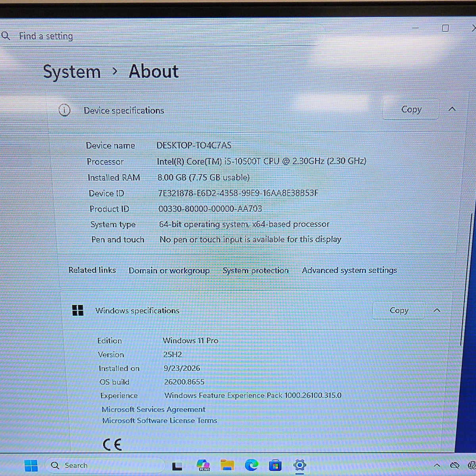Click the Device specifications info icon
The height and width of the screenshot is (476, 476).
(64, 110)
